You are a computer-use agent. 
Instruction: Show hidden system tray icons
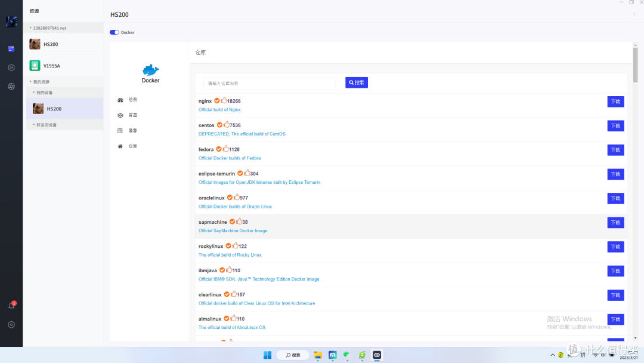[552, 355]
